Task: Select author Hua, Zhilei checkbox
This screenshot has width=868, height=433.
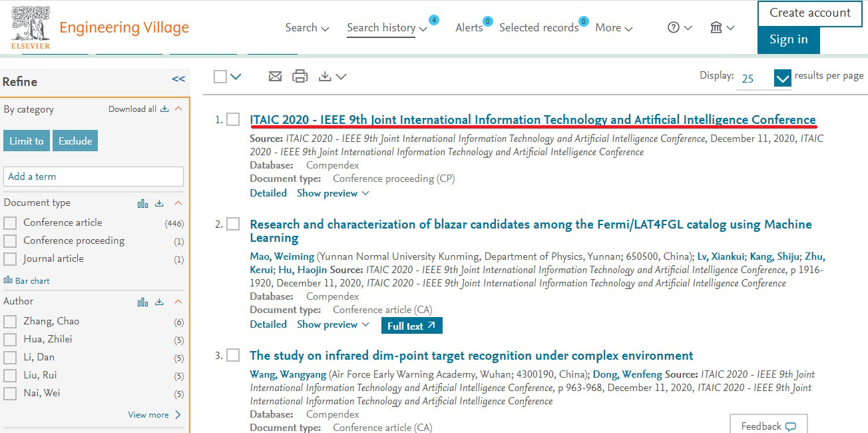Action: (x=10, y=340)
